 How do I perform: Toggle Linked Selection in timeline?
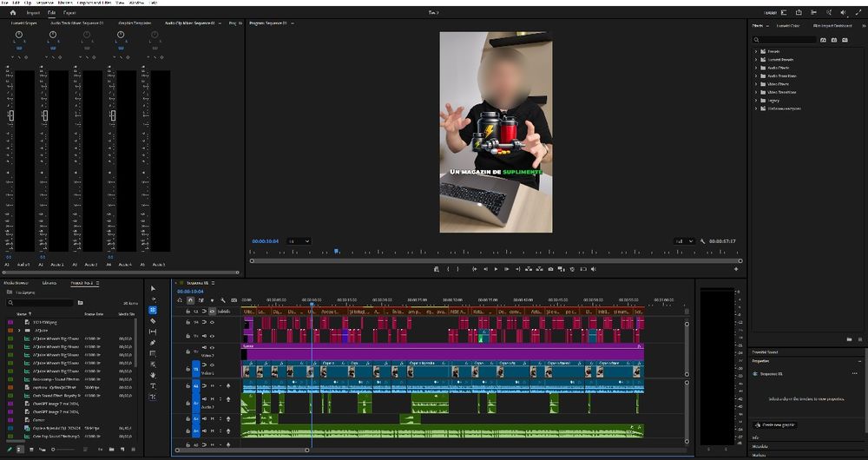(201, 300)
